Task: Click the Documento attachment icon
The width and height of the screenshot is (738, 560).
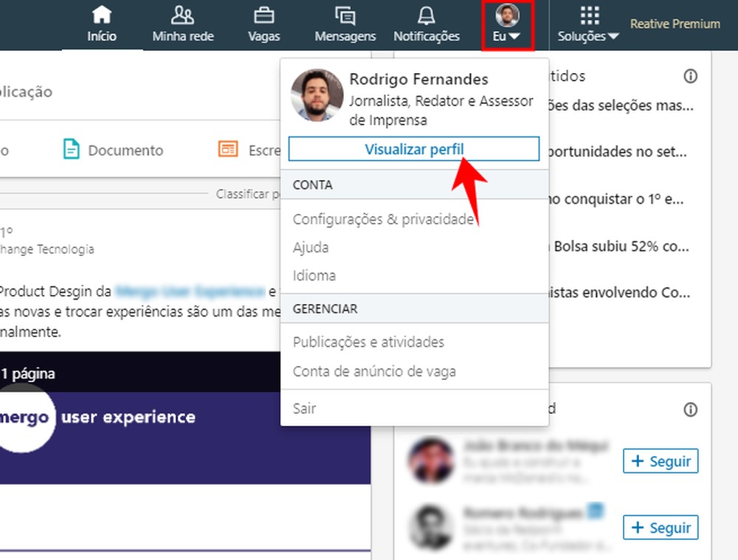Action: [71, 150]
